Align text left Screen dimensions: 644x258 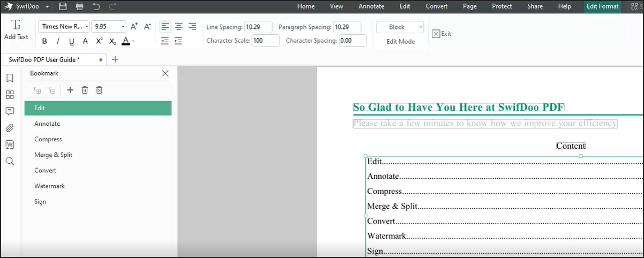coord(165,26)
